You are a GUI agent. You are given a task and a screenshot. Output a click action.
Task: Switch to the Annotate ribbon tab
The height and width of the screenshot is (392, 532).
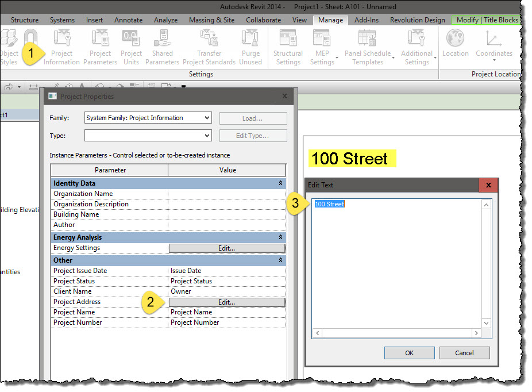(x=128, y=20)
